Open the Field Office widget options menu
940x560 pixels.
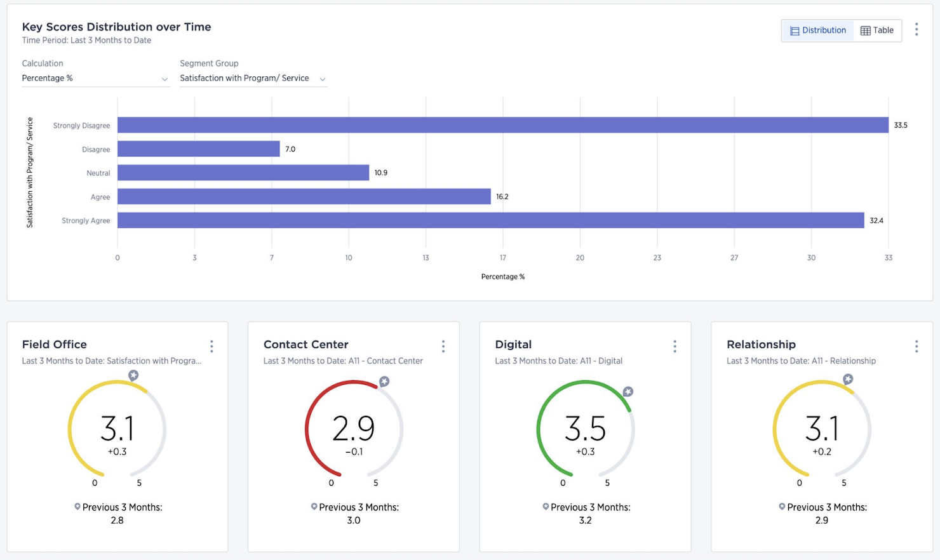(211, 346)
